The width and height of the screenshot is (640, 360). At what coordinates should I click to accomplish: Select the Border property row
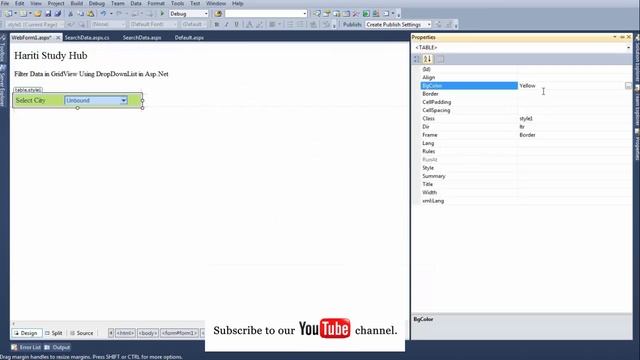click(x=526, y=94)
